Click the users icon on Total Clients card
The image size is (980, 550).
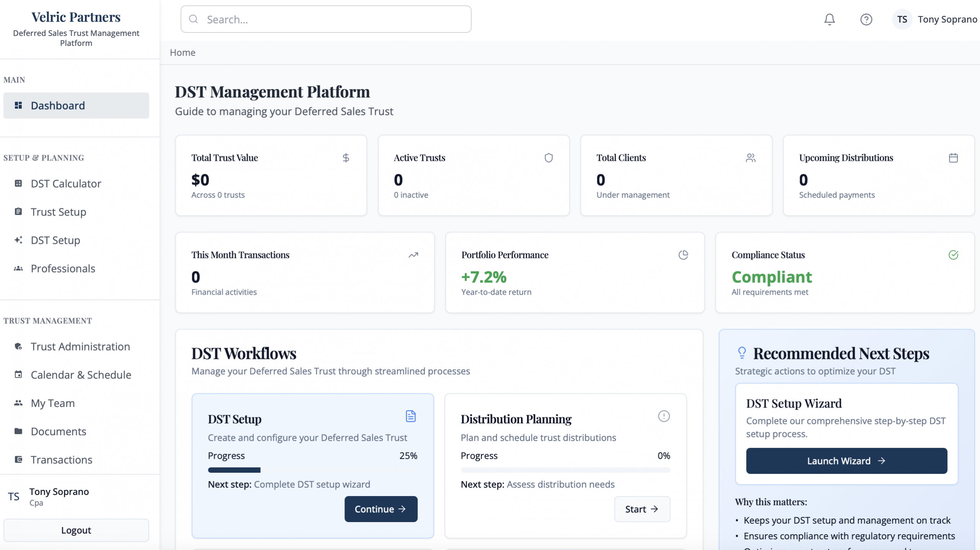tap(750, 158)
